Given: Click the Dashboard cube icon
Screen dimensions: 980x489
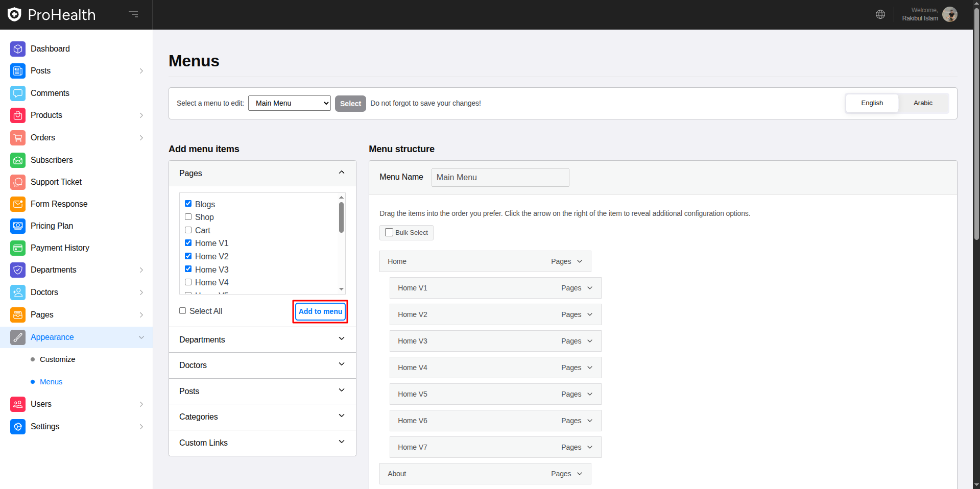Looking at the screenshot, I should [18, 49].
